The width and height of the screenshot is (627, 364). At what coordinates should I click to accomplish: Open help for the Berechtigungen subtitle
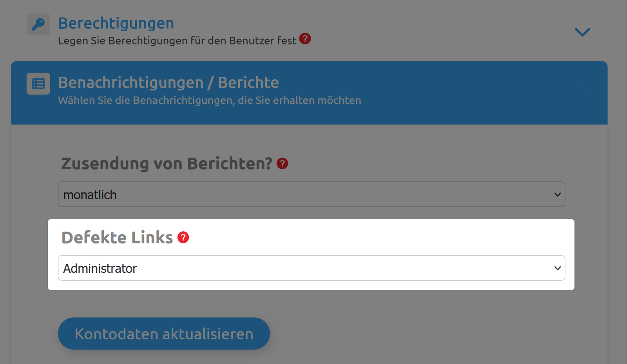coord(304,39)
